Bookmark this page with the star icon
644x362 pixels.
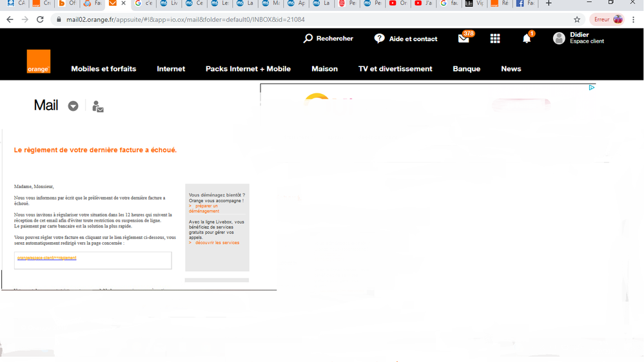click(x=577, y=19)
